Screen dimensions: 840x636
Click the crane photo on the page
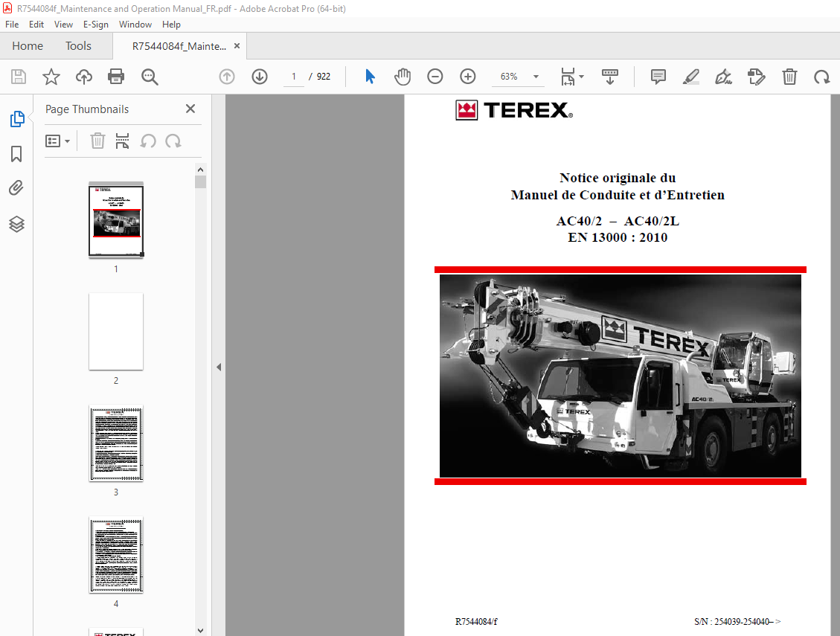click(x=621, y=376)
